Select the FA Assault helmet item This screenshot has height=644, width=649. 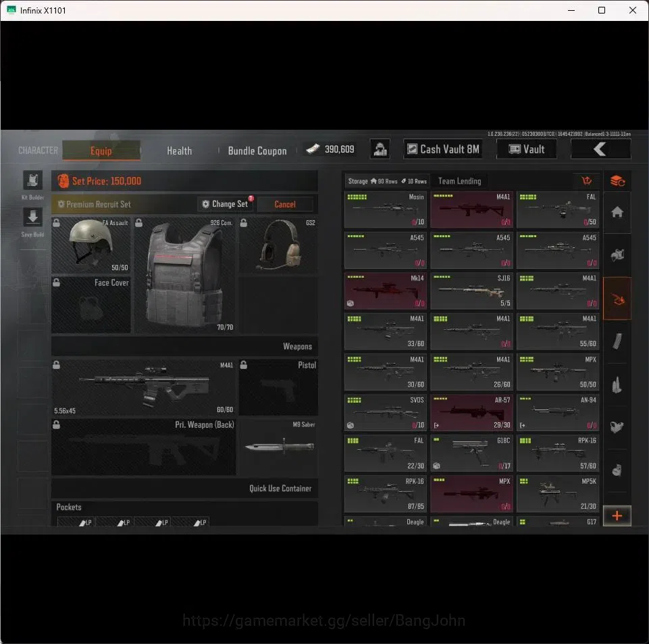click(x=91, y=245)
